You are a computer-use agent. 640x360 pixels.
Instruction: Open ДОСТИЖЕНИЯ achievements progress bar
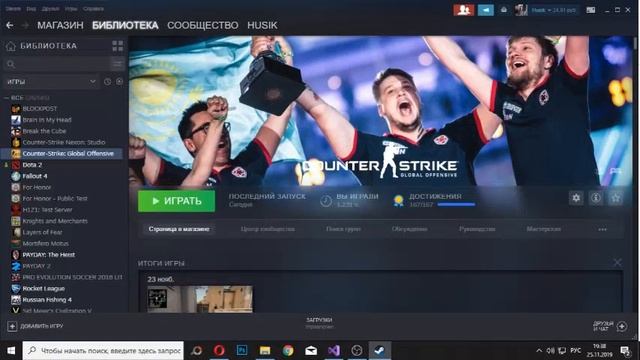(456, 204)
